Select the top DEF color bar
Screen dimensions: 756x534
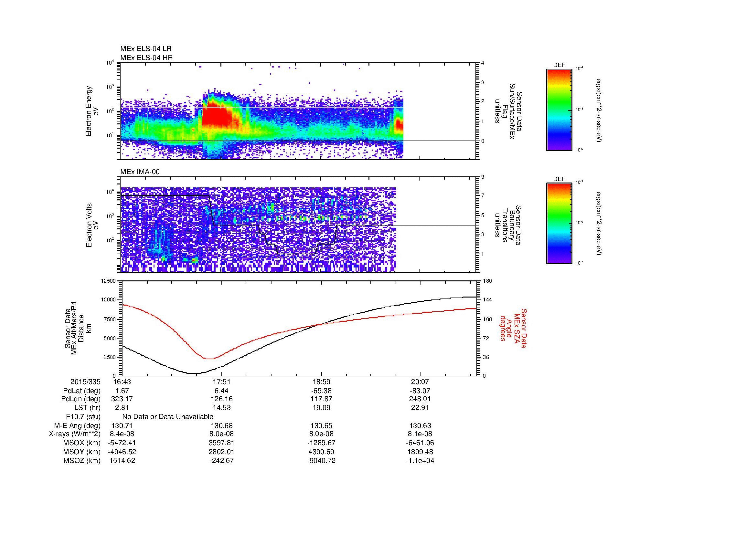click(559, 110)
